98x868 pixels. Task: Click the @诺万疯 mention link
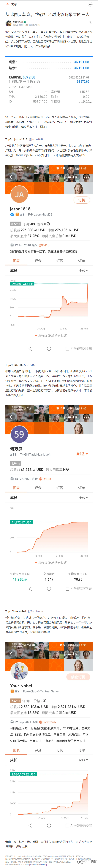(29, 365)
